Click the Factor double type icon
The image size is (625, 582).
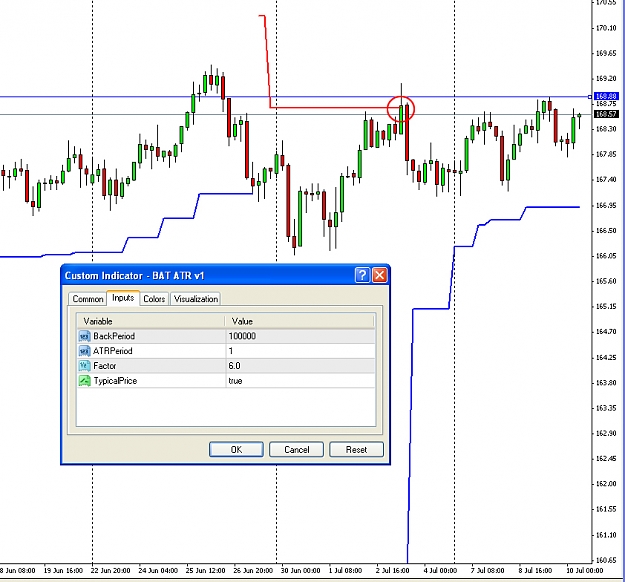85,366
